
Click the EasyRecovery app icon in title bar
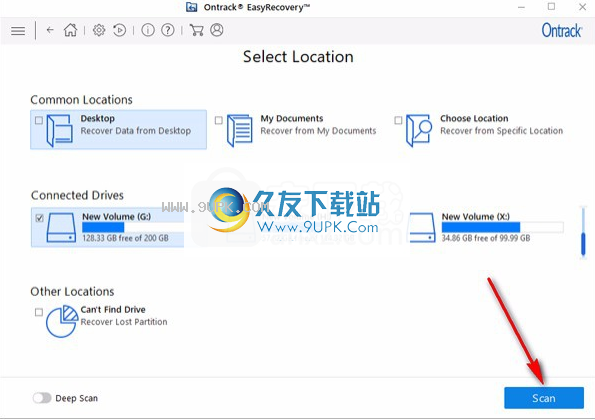[x=192, y=7]
